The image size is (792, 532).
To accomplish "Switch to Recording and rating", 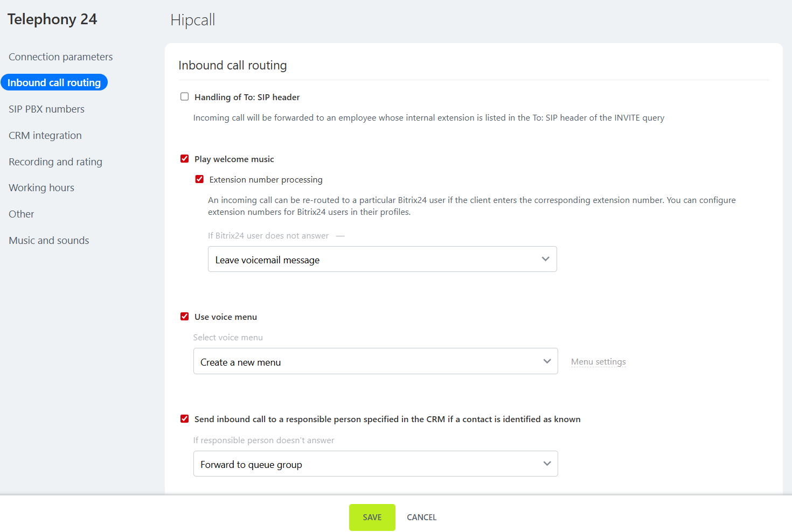I will (55, 162).
